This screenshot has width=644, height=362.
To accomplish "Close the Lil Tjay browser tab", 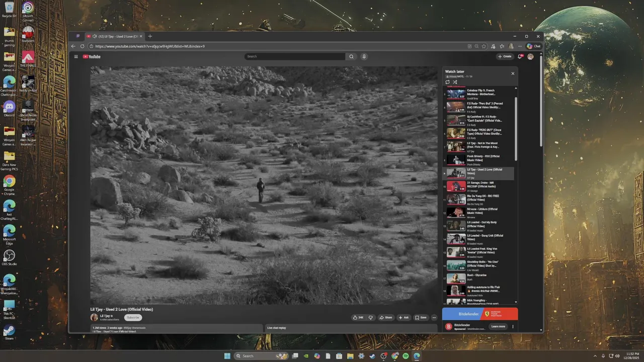I will point(141,36).
